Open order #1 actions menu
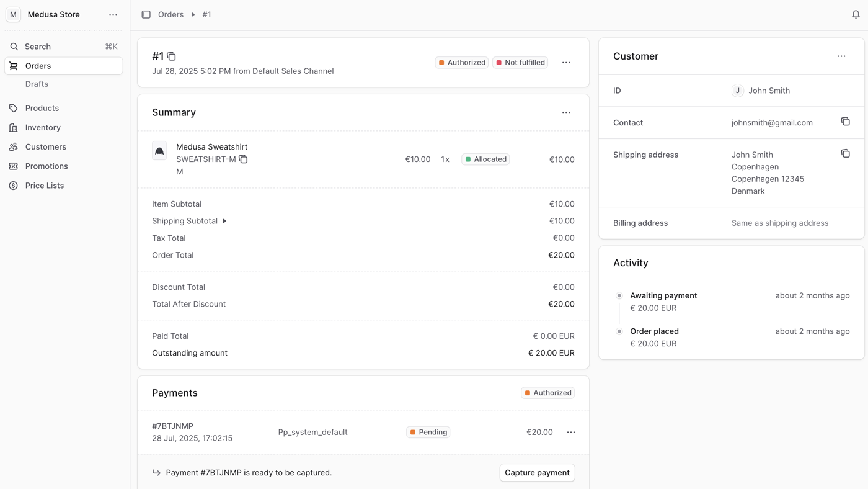868x489 pixels. point(566,63)
